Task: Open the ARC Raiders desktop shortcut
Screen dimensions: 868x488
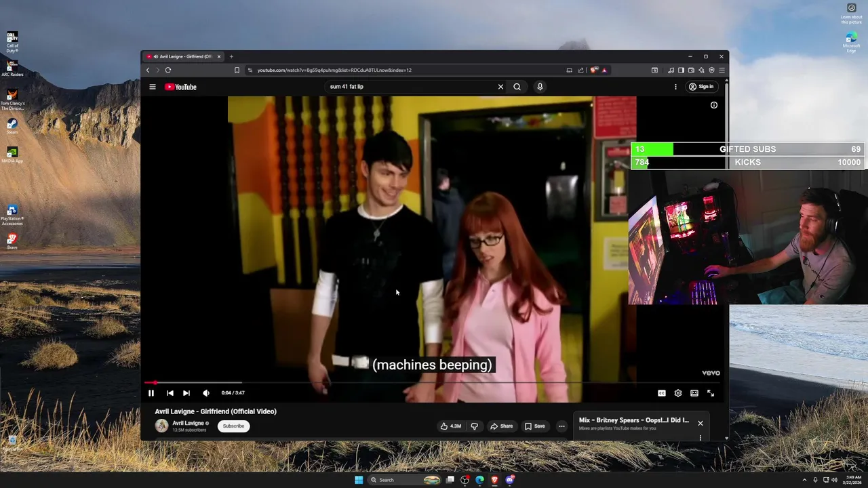Action: tap(12, 68)
